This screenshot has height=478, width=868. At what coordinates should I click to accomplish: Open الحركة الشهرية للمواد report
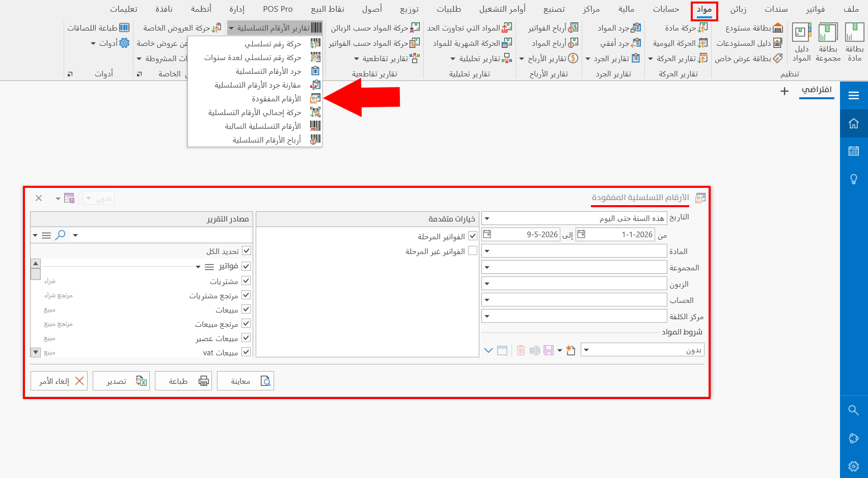click(x=472, y=43)
